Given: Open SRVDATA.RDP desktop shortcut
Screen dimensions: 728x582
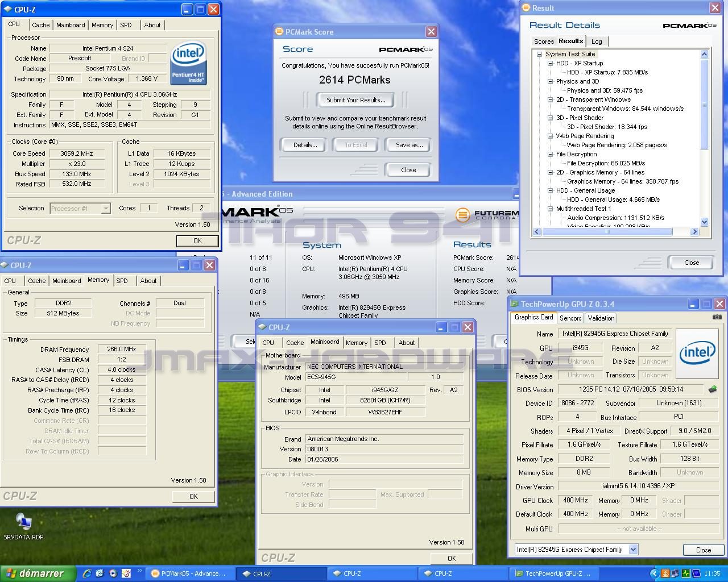Looking at the screenshot, I should pyautogui.click(x=23, y=526).
